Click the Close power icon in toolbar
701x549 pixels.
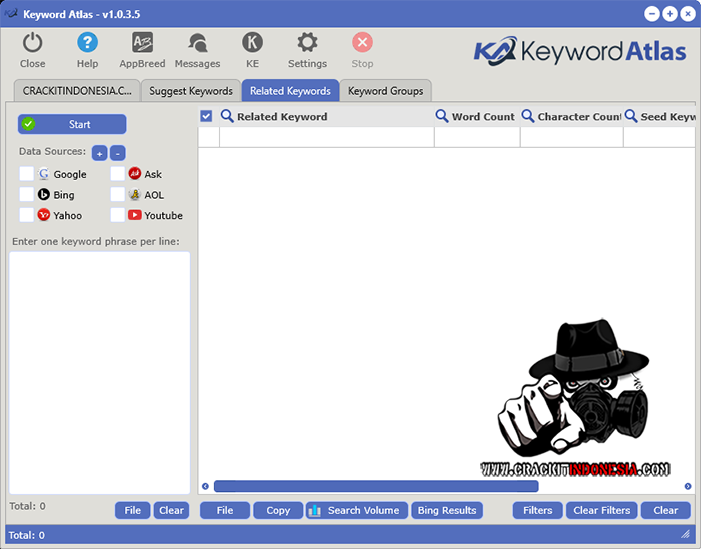[33, 43]
